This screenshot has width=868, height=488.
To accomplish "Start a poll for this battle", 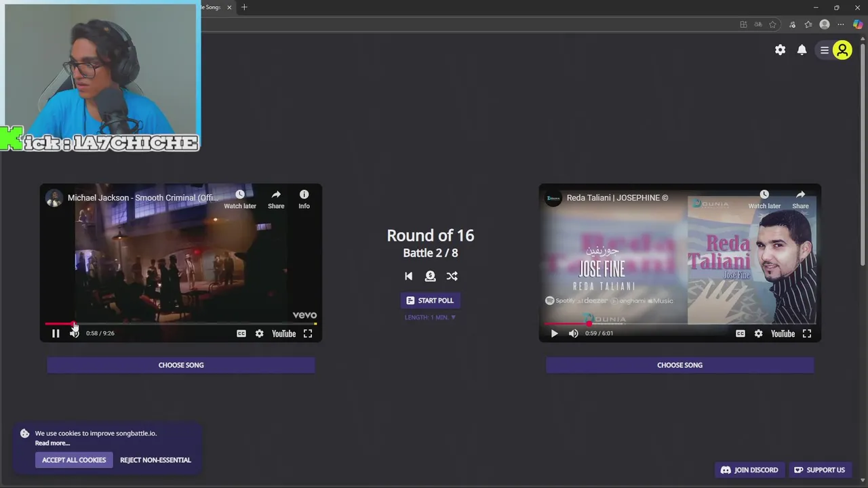I will coord(430,300).
